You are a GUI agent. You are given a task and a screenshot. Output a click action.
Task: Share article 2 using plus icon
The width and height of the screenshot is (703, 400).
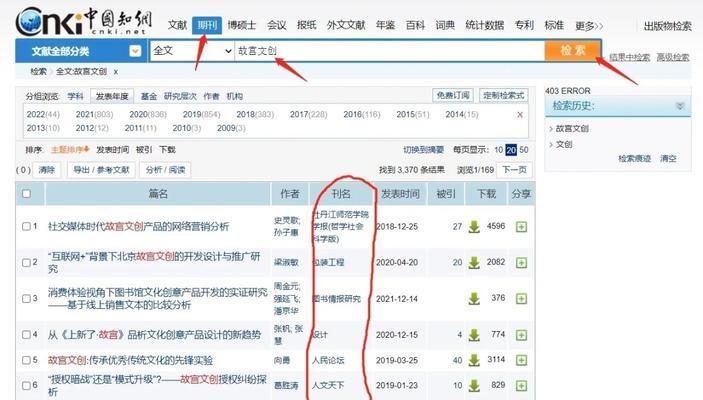pos(521,263)
